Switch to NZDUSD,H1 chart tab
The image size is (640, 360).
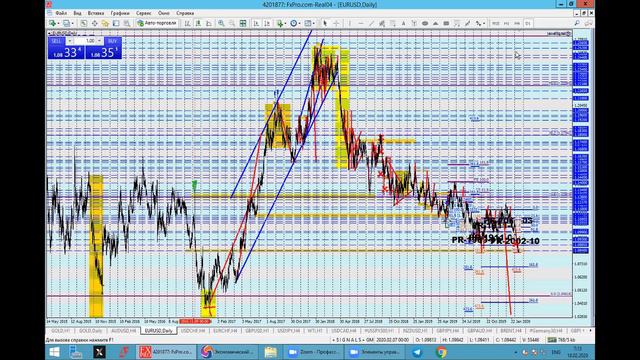415,331
